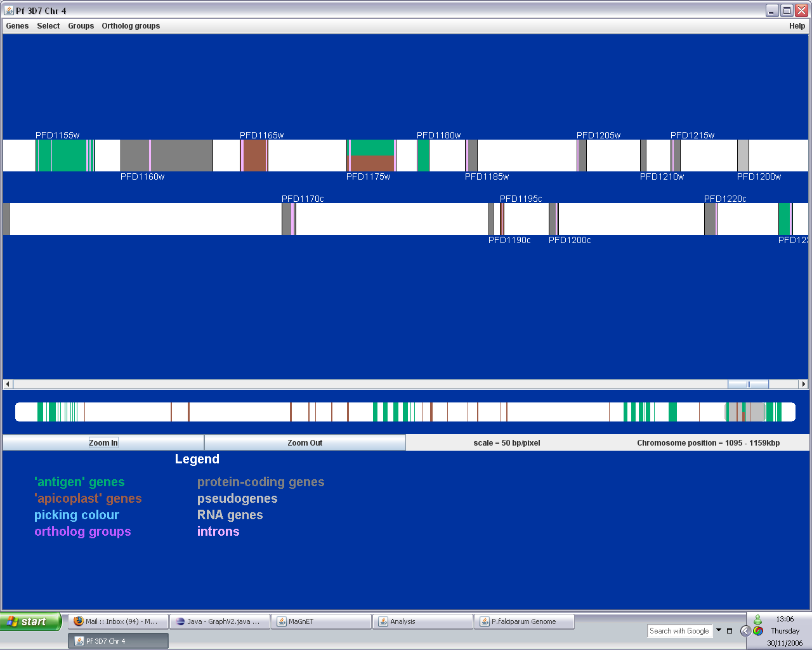812x650 pixels.
Task: Open the Genes menu
Action: pyautogui.click(x=17, y=26)
